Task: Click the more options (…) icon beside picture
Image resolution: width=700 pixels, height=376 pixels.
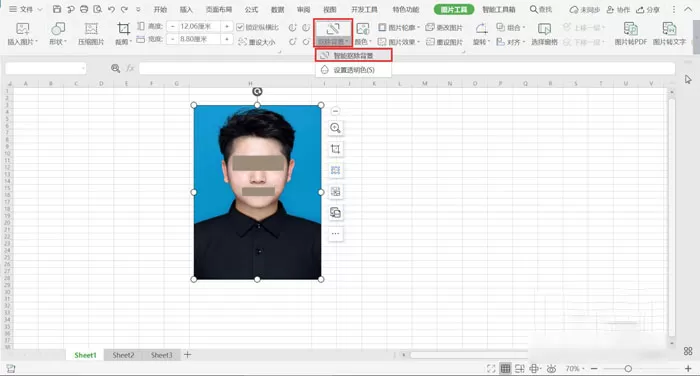Action: 335,234
